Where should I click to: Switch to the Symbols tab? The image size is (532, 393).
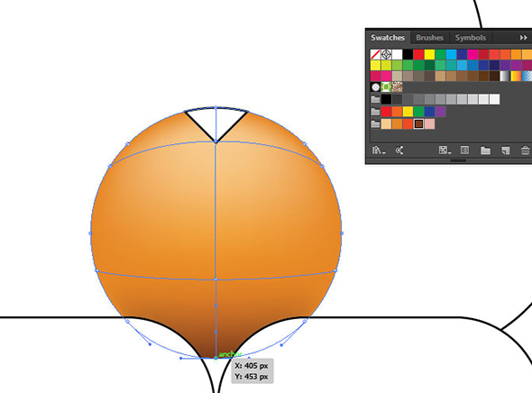point(471,38)
